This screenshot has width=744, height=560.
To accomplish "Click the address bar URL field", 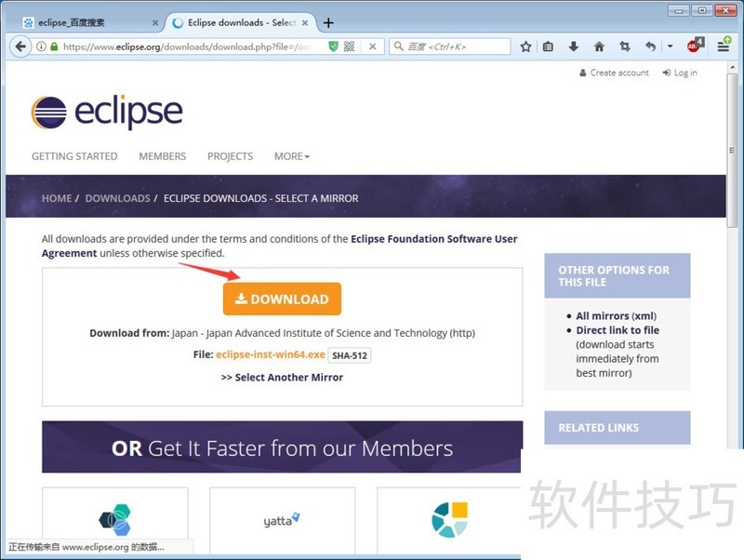I will click(188, 47).
